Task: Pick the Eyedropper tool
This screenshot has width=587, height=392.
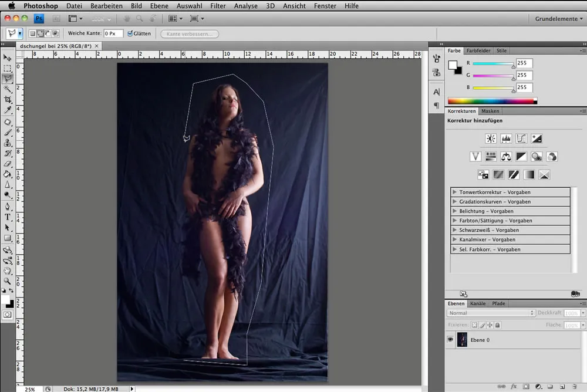Action: (x=8, y=110)
